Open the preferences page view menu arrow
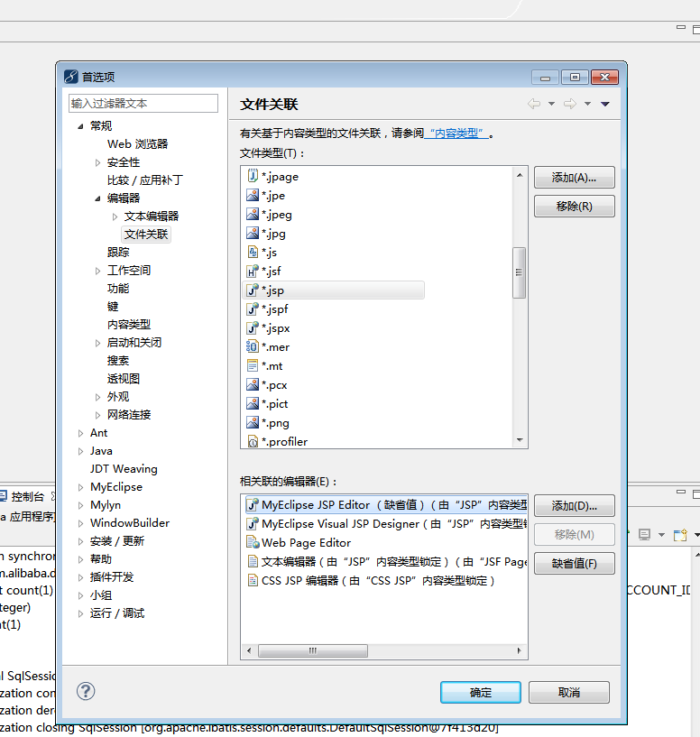The height and width of the screenshot is (737, 700). tap(605, 104)
